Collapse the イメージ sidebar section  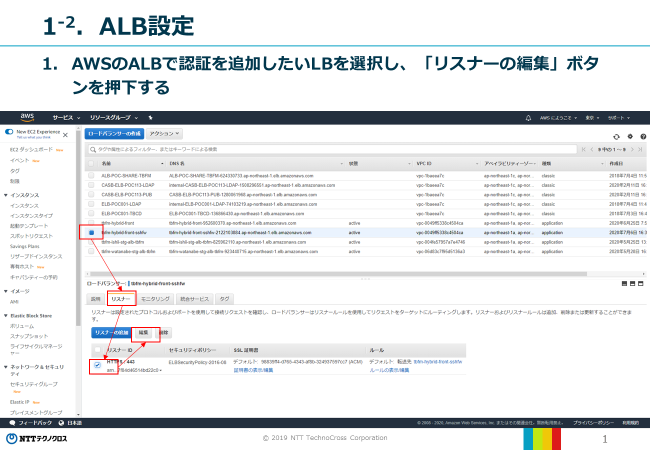(x=6, y=291)
